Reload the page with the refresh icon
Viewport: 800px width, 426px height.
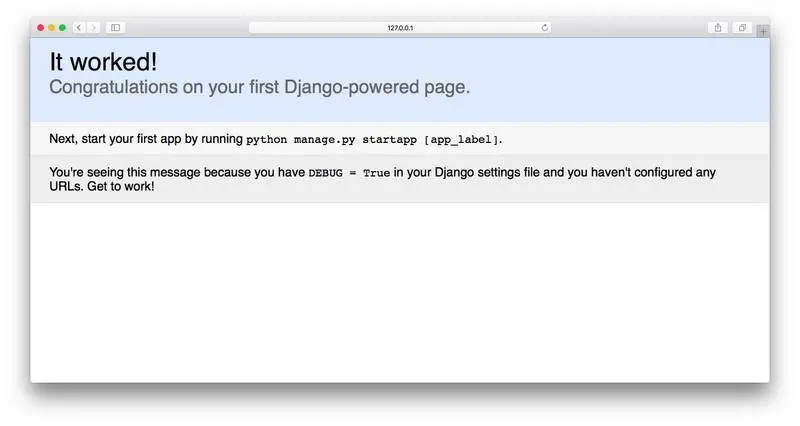[x=544, y=28]
